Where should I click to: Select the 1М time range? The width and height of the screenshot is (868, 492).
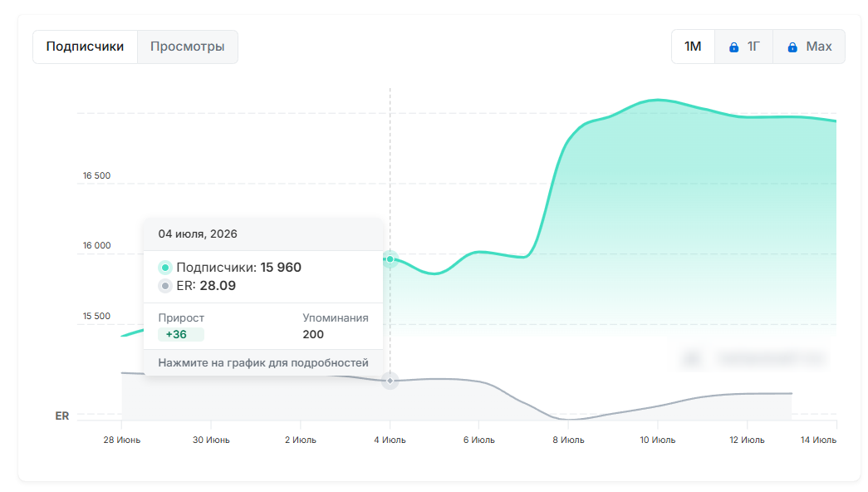pos(693,47)
